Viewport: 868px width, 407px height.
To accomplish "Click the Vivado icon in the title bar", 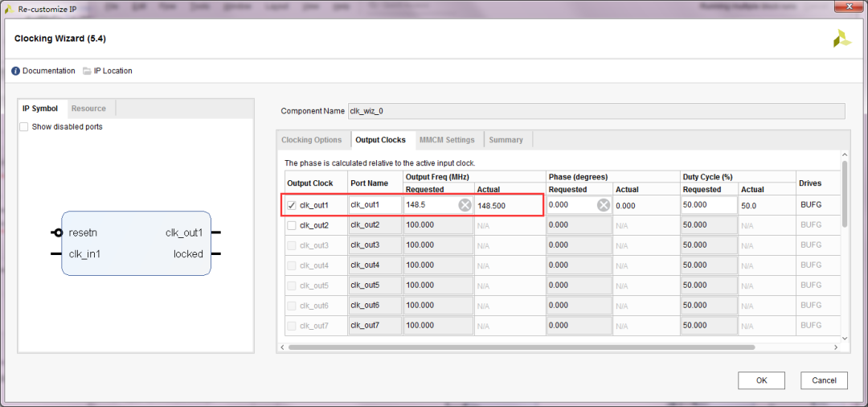I will click(x=9, y=8).
